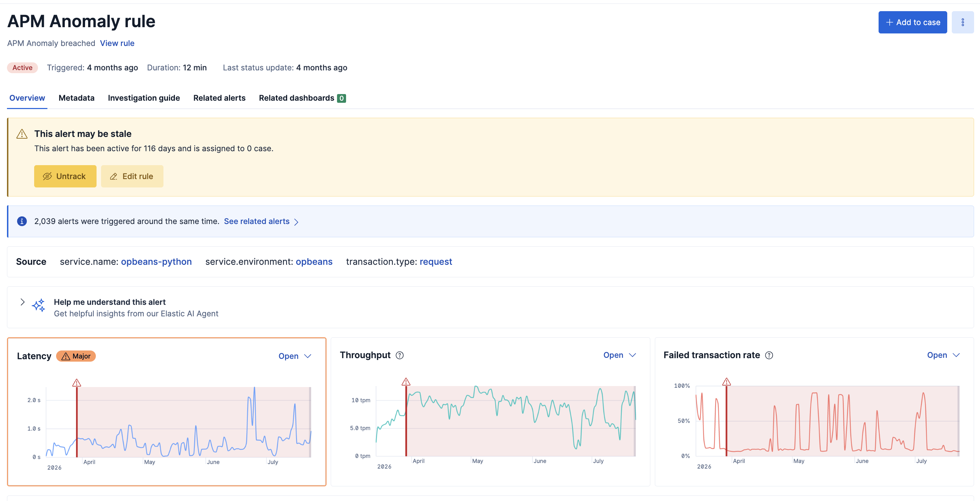Expand the Help me understand this alert section
This screenshot has width=980, height=501.
pyautogui.click(x=22, y=302)
